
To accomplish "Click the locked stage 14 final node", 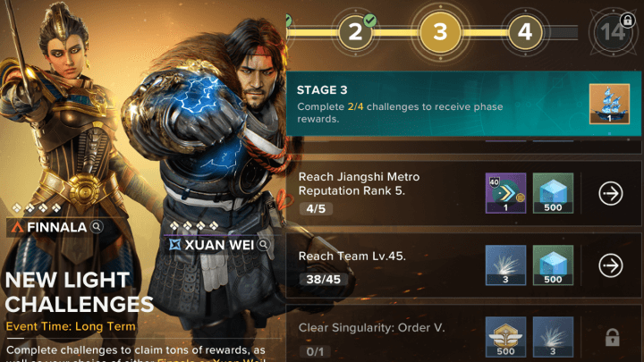I will (x=613, y=32).
